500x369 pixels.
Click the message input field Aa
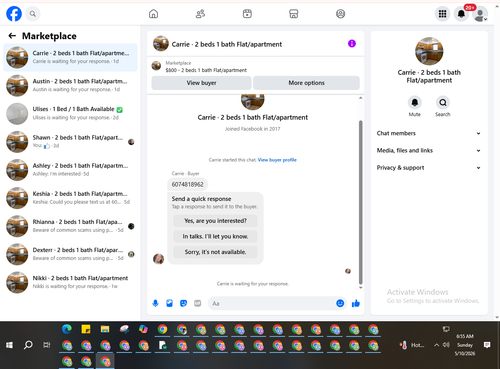tap(272, 303)
